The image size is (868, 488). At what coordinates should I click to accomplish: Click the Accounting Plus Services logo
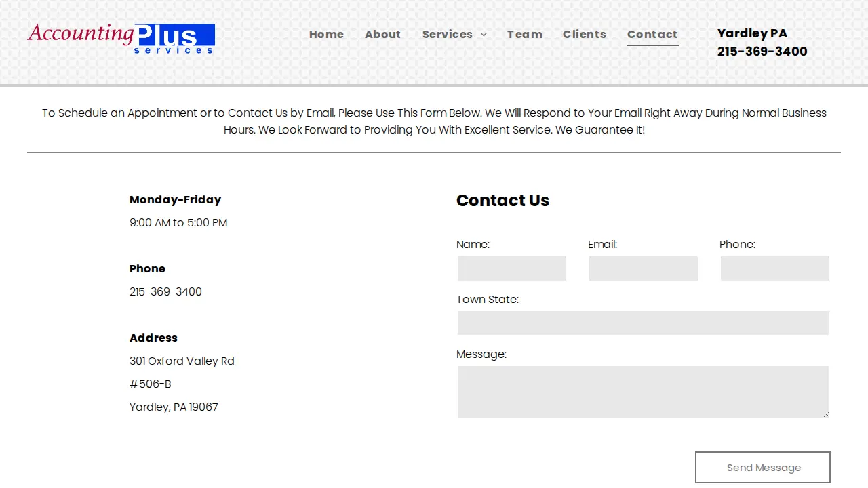121,38
